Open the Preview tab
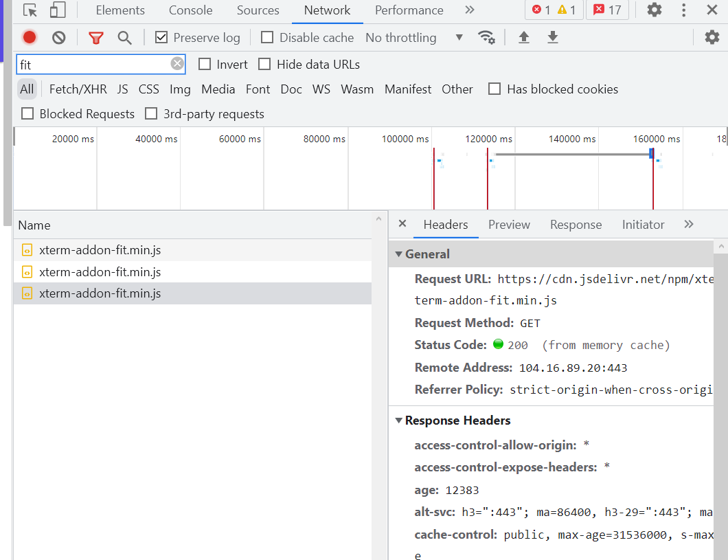Screen dimensions: 728x560 coord(509,225)
